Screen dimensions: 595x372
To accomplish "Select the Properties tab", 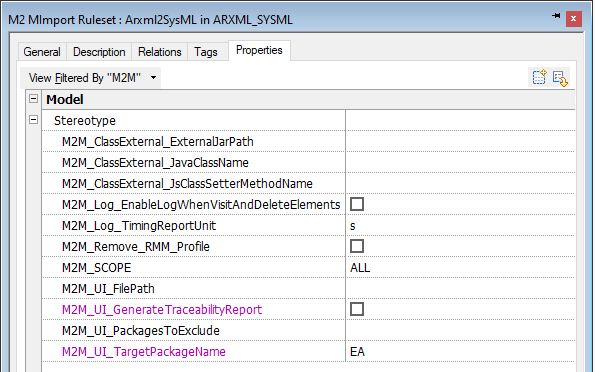I will click(x=259, y=50).
